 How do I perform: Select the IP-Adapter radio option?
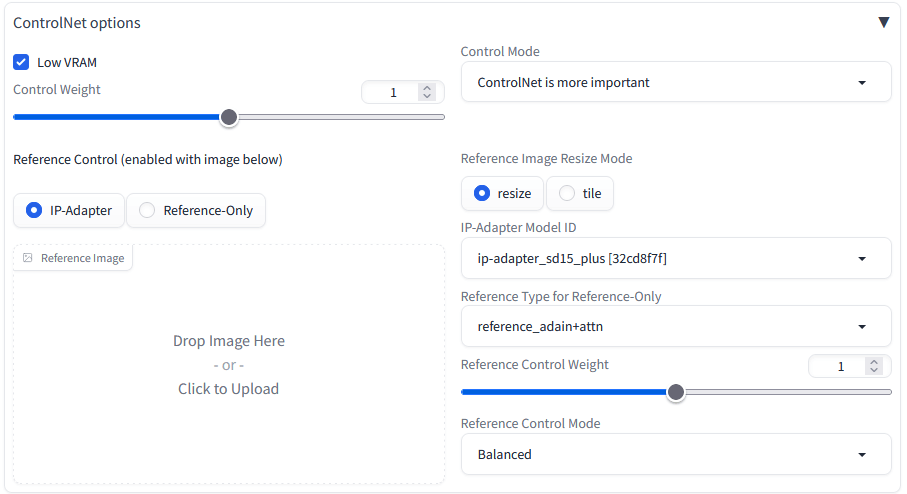34,210
